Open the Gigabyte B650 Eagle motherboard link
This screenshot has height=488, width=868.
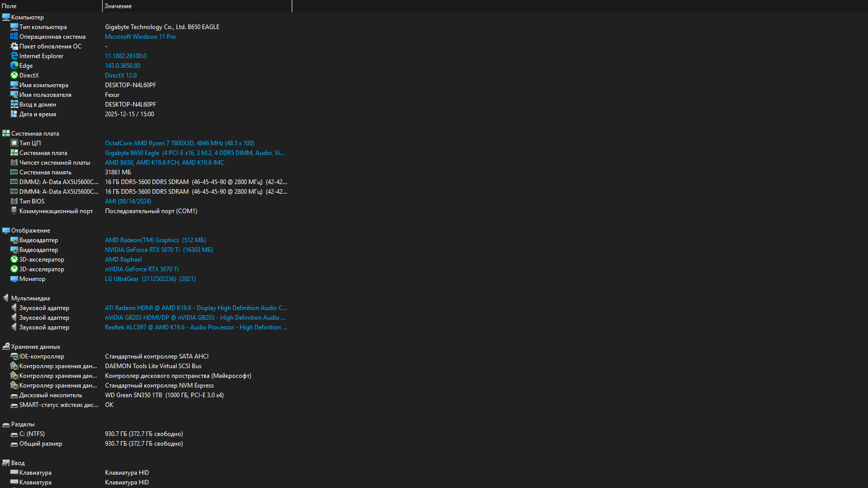[x=195, y=153]
